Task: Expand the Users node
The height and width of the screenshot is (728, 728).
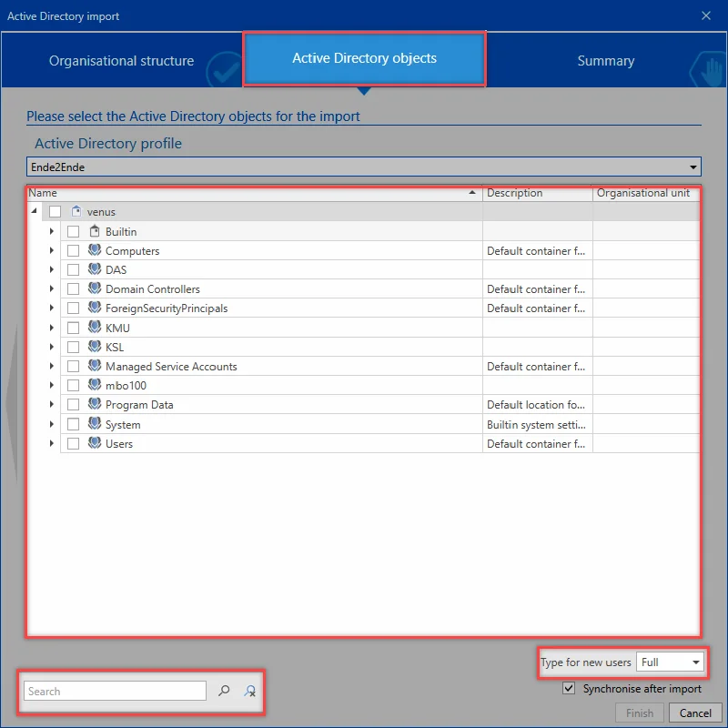Action: (x=52, y=443)
